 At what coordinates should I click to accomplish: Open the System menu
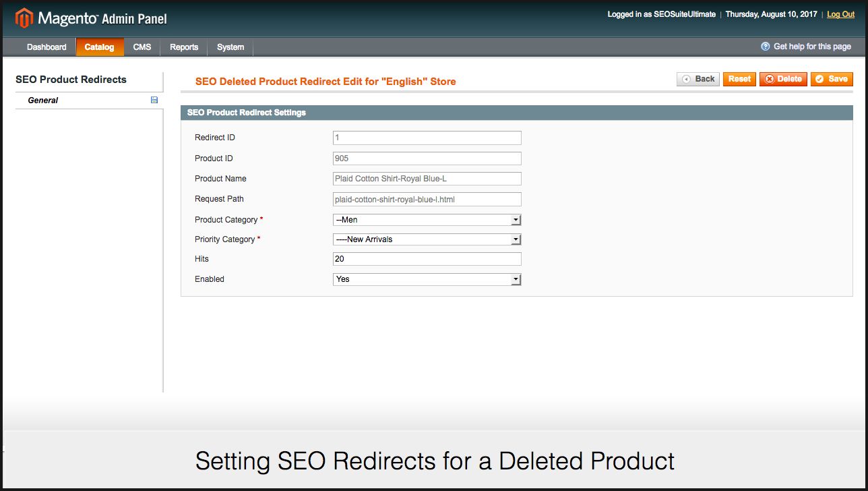coord(230,47)
